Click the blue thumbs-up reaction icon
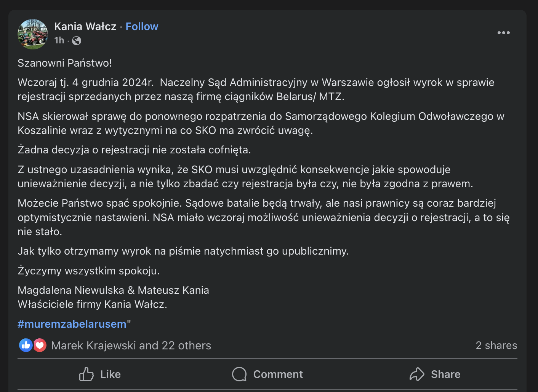The height and width of the screenshot is (392, 538). (x=26, y=345)
